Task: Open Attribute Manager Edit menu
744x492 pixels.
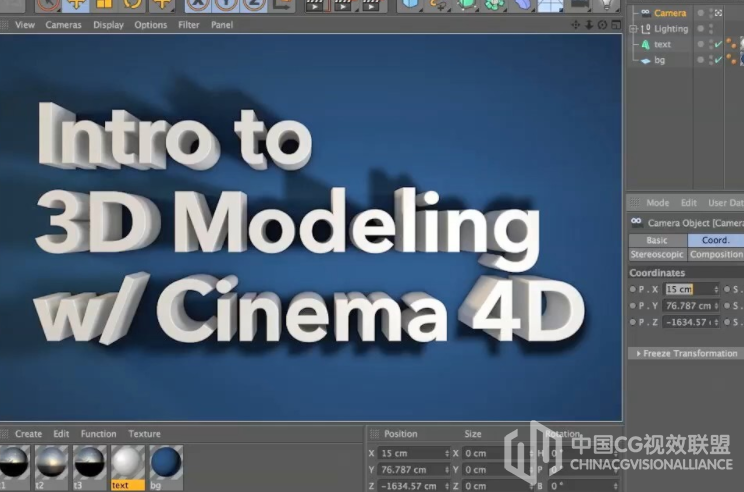Action: click(x=688, y=203)
